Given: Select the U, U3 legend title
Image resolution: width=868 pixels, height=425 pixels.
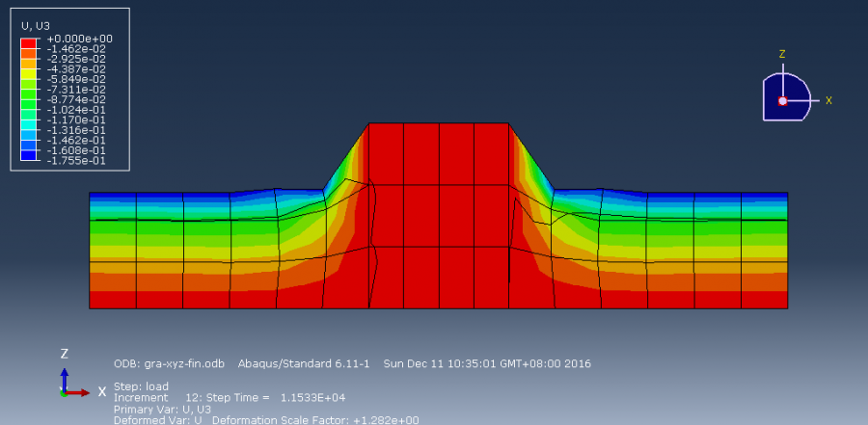Looking at the screenshot, I should (35, 25).
